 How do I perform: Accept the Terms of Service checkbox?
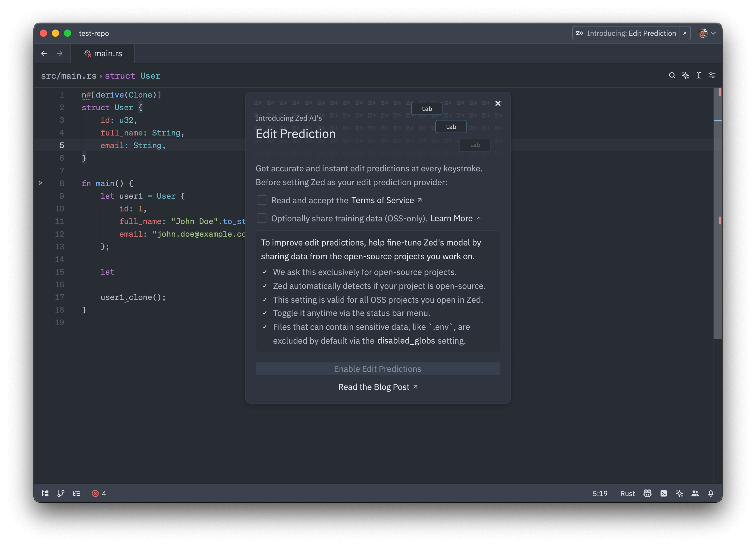[x=262, y=200]
